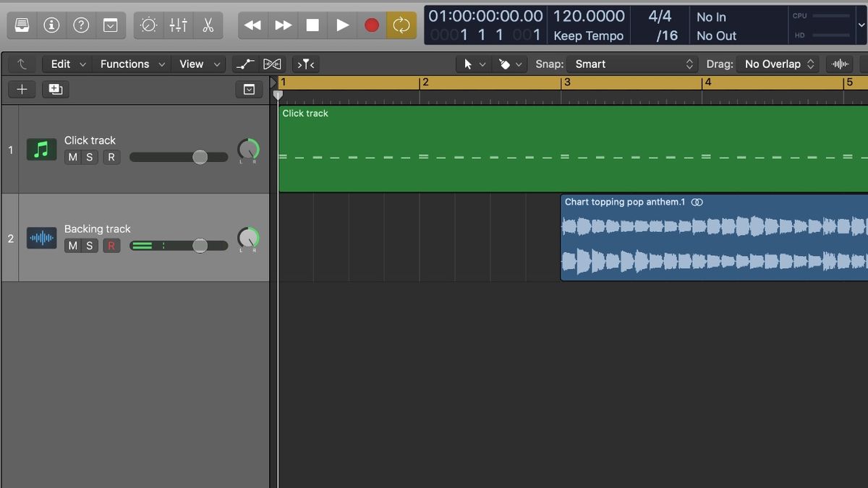
Task: Show Automation with the curve icon
Action: [x=244, y=64]
